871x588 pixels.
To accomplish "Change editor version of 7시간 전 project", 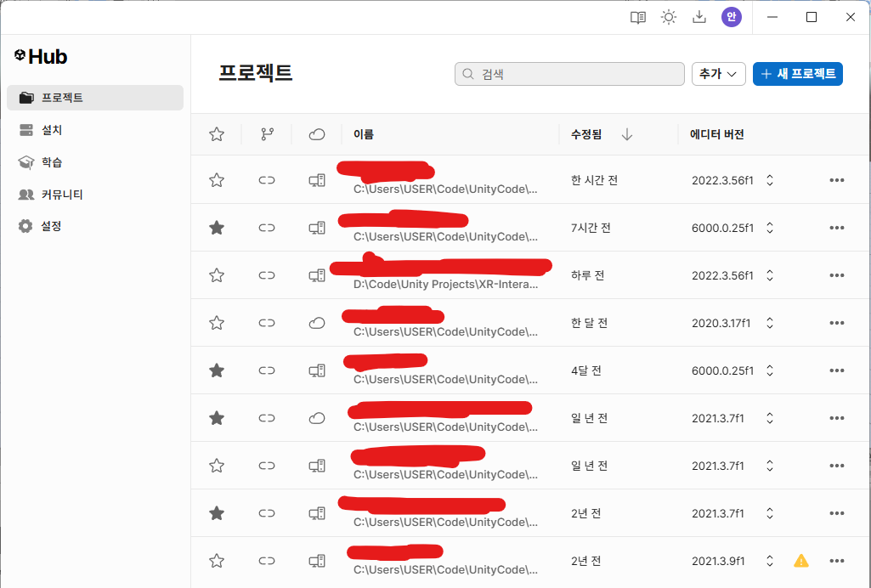I will point(770,228).
